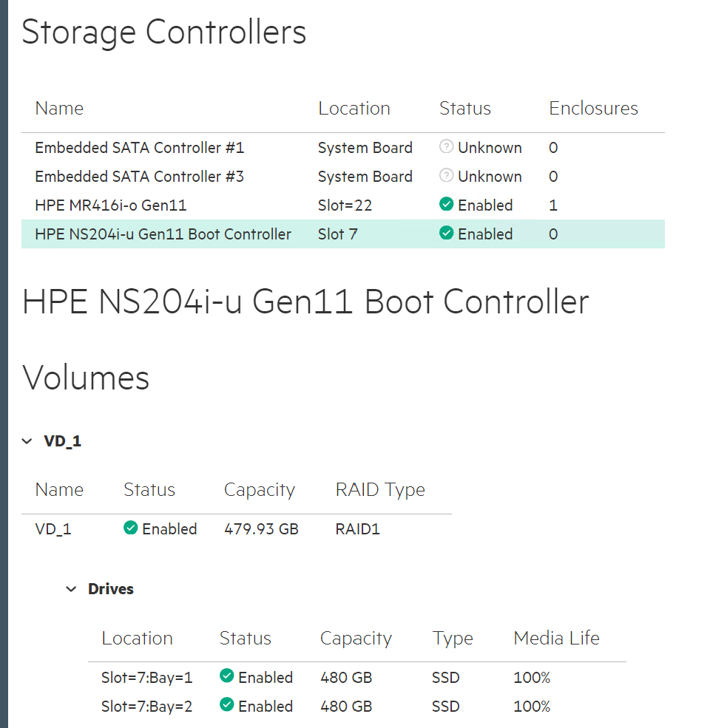Click the VD_1 name cell in volume table
This screenshot has width=710, height=728.
pyautogui.click(x=53, y=529)
